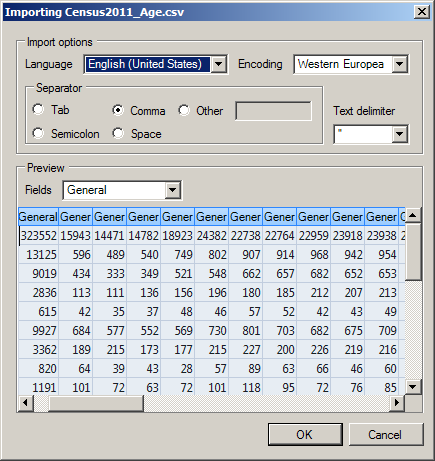This screenshot has height=461, width=435.
Task: Choose the Semicolon separator radio button
Action: pyautogui.click(x=38, y=133)
